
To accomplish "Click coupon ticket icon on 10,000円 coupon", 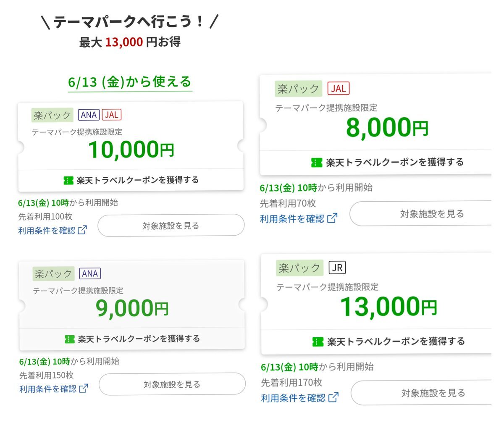I will click(x=68, y=180).
